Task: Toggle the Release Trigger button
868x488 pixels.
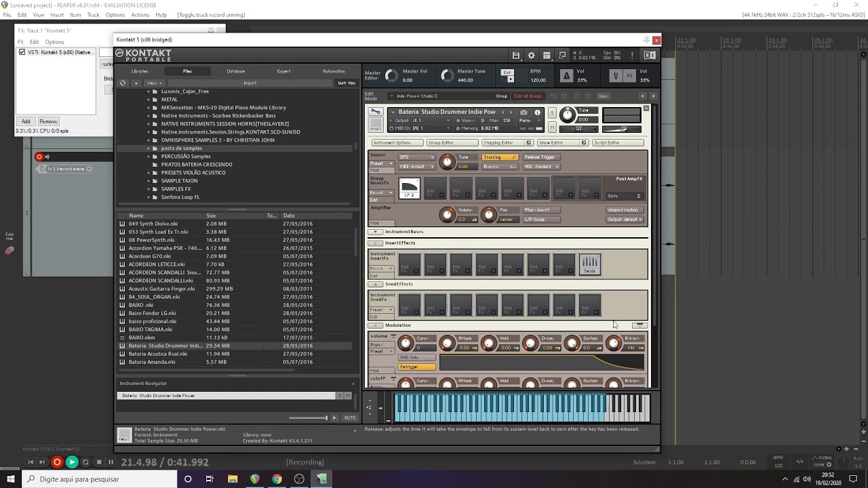Action: (x=540, y=157)
